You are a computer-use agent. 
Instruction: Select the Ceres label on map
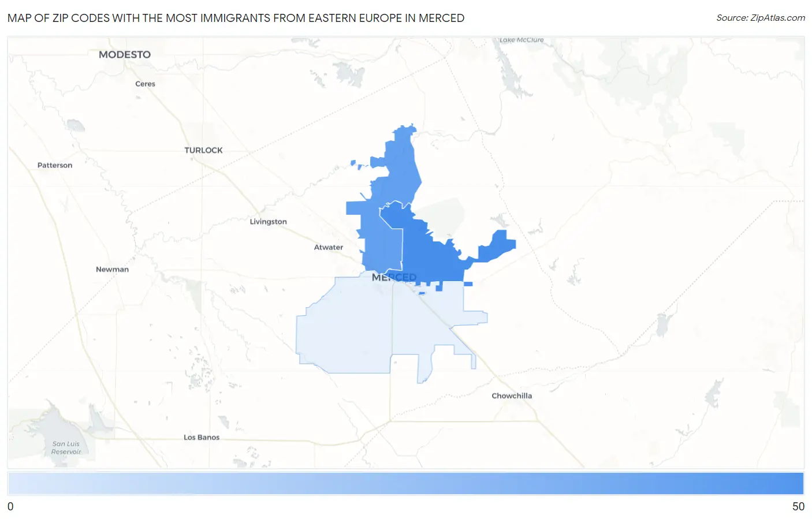pos(145,84)
